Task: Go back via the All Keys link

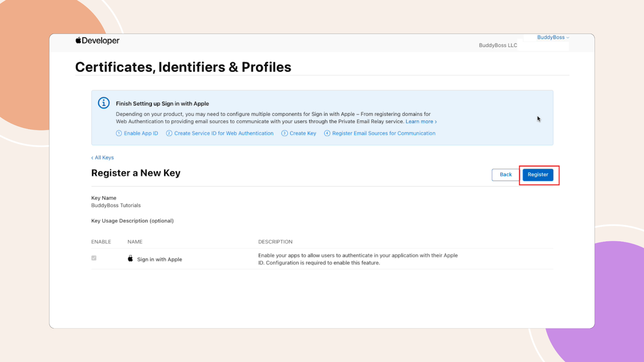Action: coord(103,158)
